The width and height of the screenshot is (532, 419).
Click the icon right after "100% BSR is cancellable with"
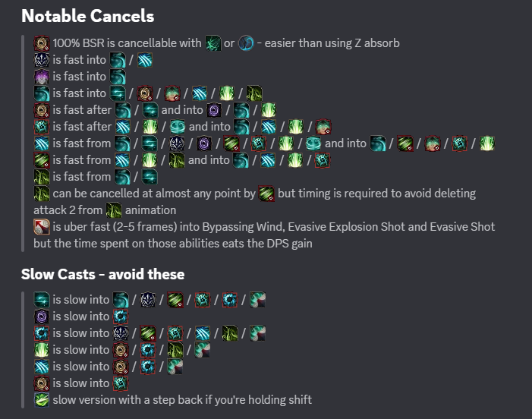point(213,43)
